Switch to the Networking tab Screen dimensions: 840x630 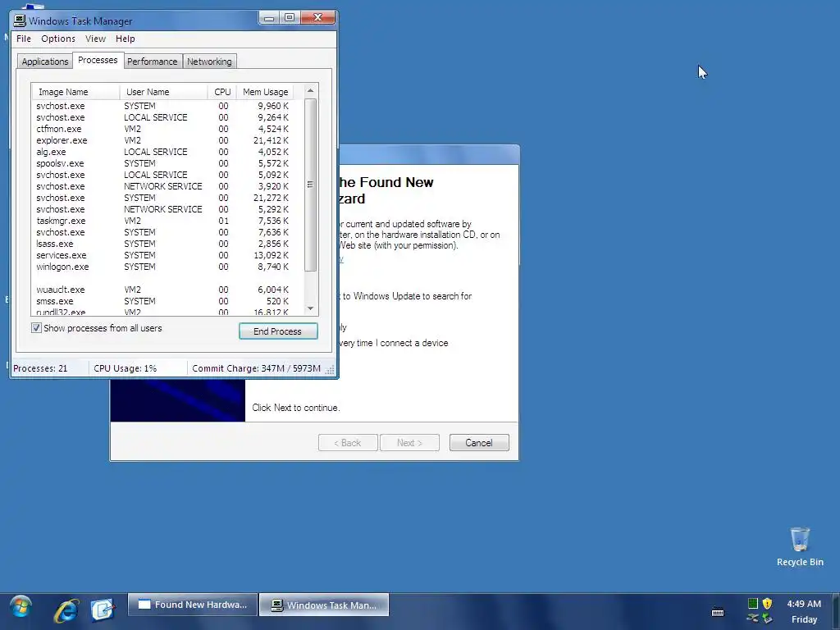coord(209,62)
